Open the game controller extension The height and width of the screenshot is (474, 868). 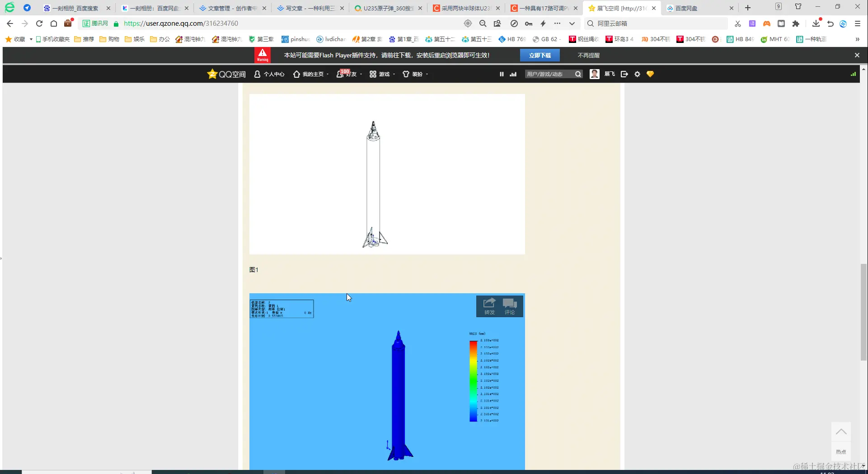pos(767,23)
